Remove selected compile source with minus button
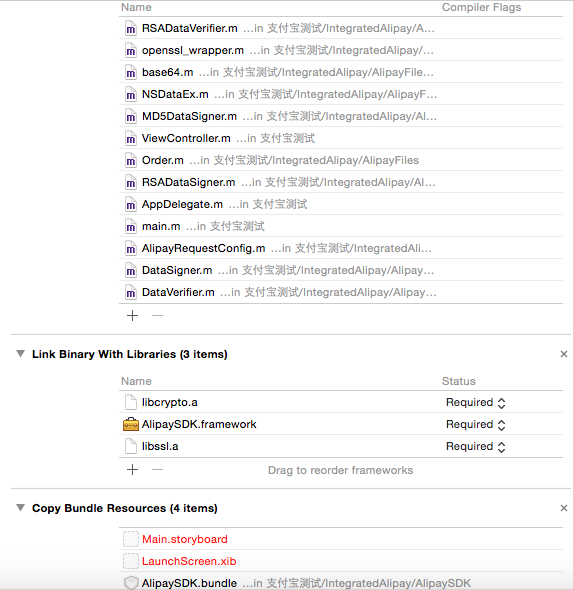This screenshot has height=590, width=573. [157, 315]
